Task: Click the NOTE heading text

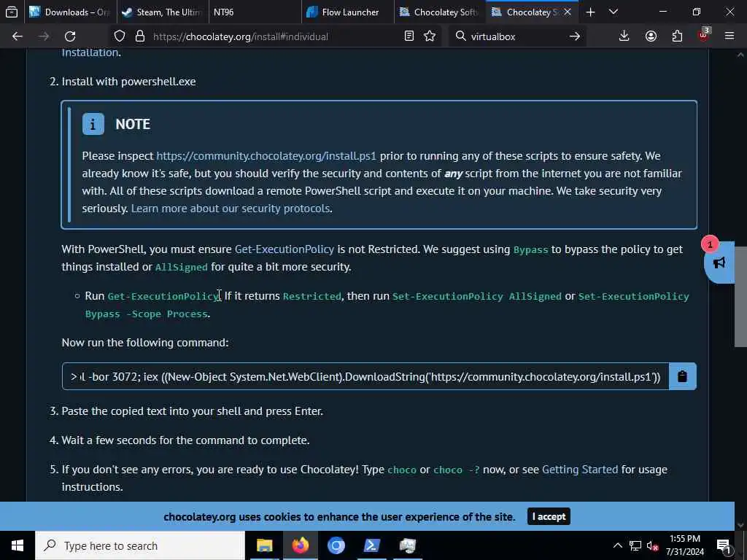Action: point(133,124)
